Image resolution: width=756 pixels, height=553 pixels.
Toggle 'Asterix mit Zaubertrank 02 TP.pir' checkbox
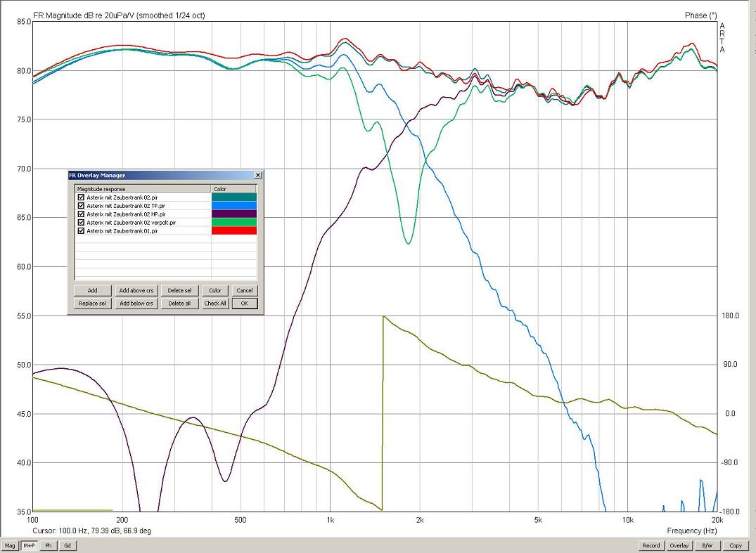[82, 206]
